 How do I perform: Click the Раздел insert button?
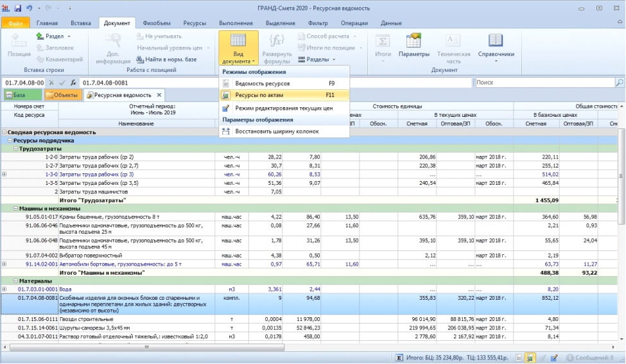coord(53,37)
